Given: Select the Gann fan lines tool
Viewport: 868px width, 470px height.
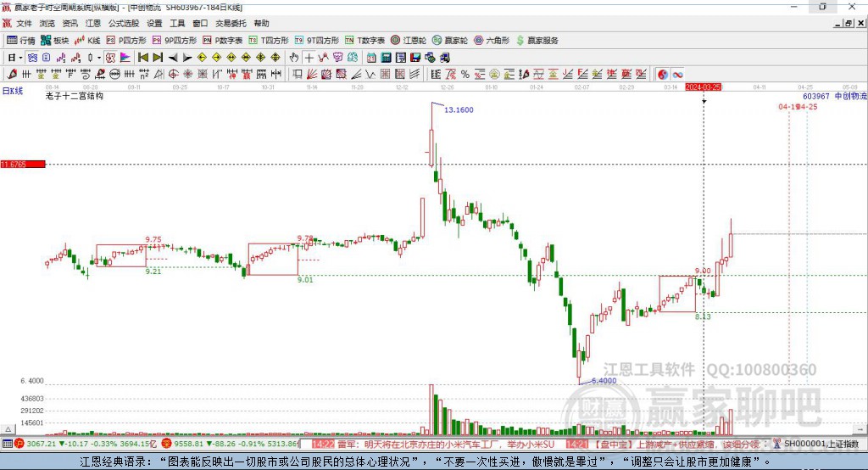Looking at the screenshot, I should pos(312,75).
